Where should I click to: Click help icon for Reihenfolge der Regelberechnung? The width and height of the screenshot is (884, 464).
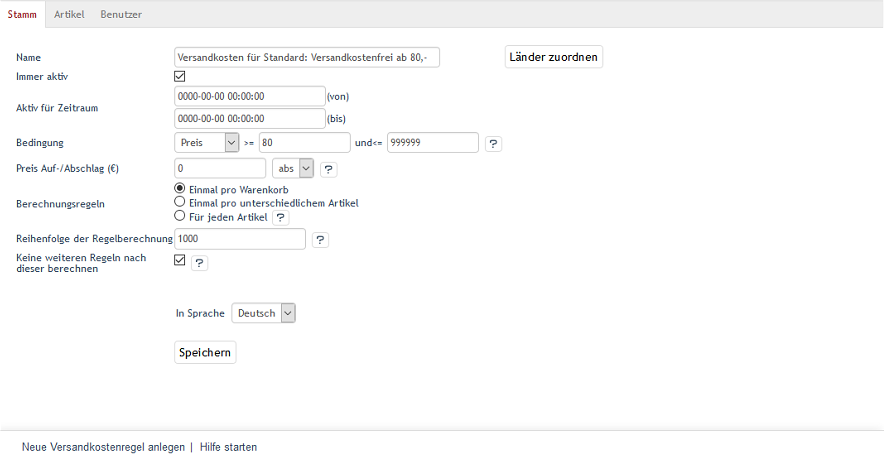320,240
